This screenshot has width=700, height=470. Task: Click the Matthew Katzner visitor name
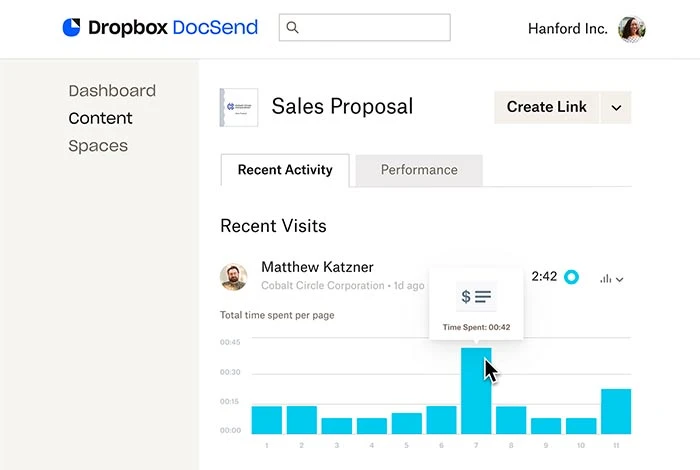(x=317, y=267)
